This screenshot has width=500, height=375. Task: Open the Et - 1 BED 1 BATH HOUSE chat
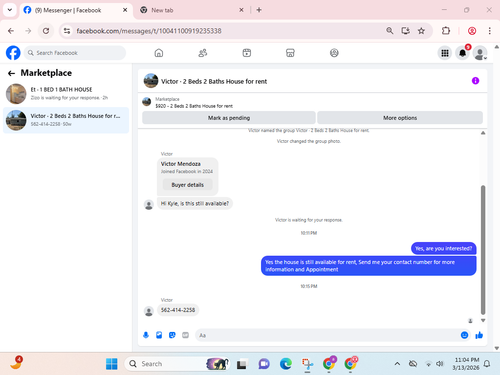pyautogui.click(x=66, y=94)
